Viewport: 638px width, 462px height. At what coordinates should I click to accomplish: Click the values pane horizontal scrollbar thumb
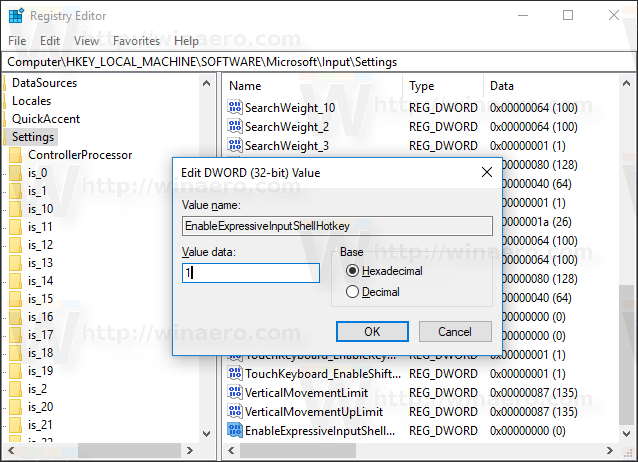(298, 450)
